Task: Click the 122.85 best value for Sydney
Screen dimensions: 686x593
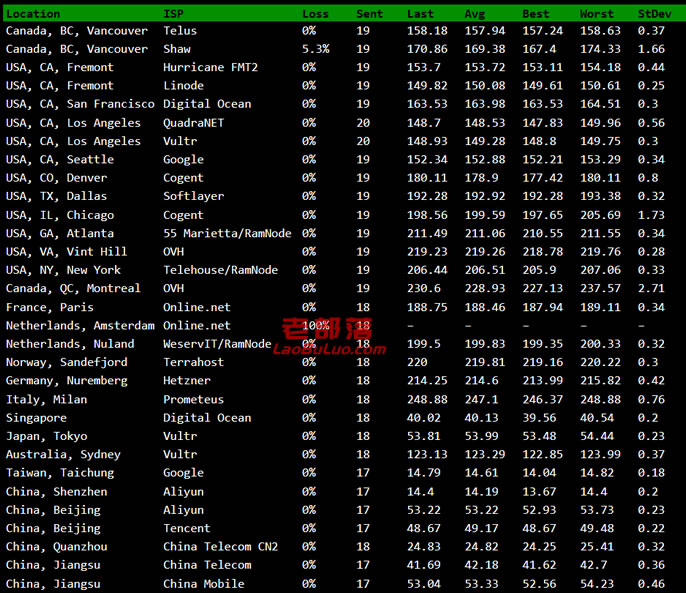Action: tap(542, 455)
